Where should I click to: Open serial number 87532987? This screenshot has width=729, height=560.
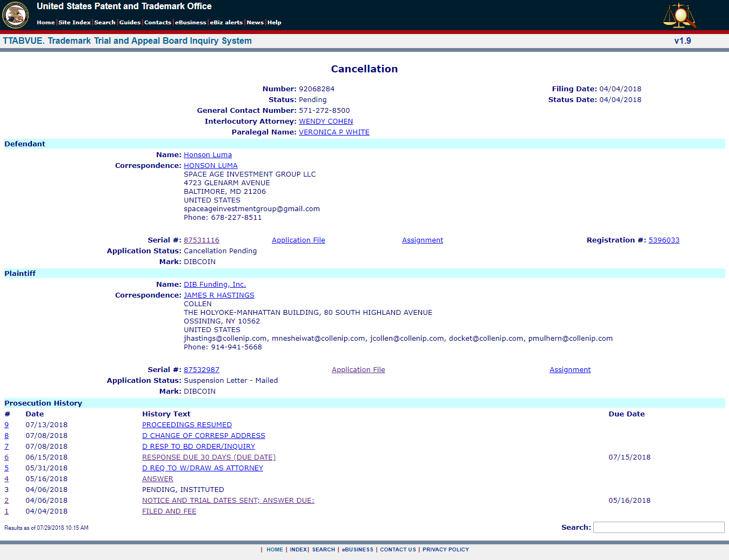pyautogui.click(x=202, y=370)
